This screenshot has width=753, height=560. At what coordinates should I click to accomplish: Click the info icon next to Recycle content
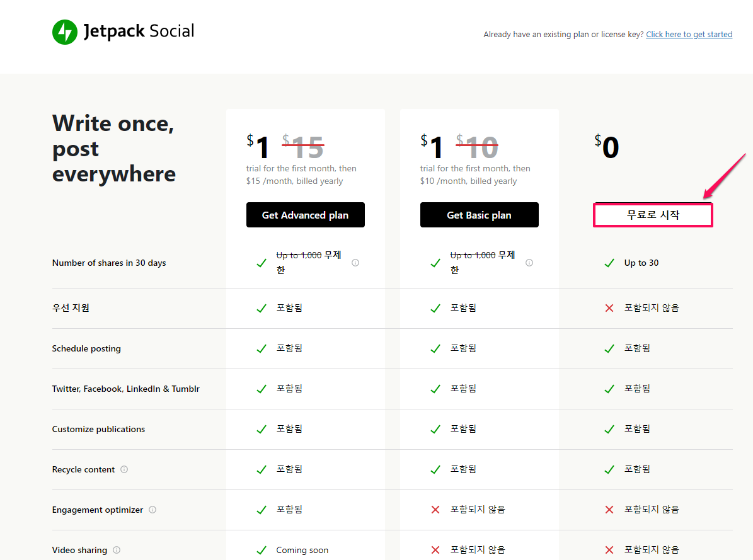124,469
